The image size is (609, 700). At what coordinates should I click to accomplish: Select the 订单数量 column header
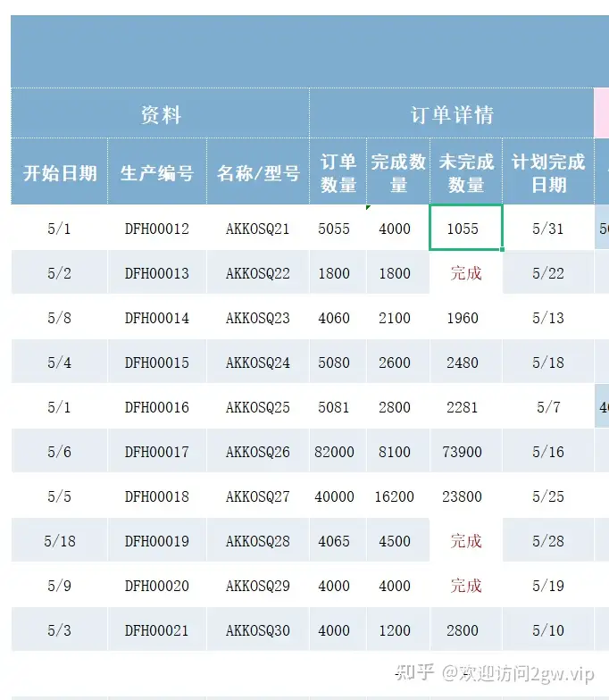[x=338, y=171]
